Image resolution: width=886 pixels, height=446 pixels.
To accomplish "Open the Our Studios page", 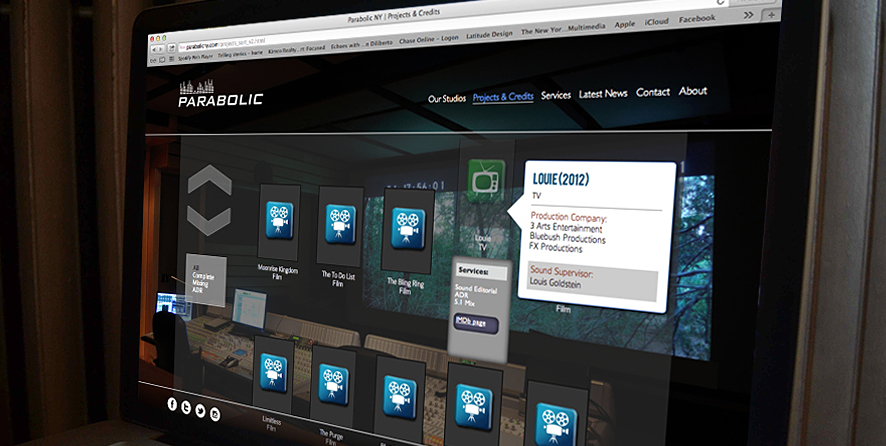I will pyautogui.click(x=447, y=99).
